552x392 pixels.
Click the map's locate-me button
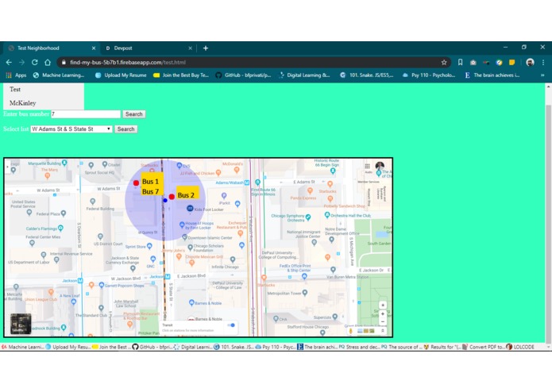pos(383,305)
